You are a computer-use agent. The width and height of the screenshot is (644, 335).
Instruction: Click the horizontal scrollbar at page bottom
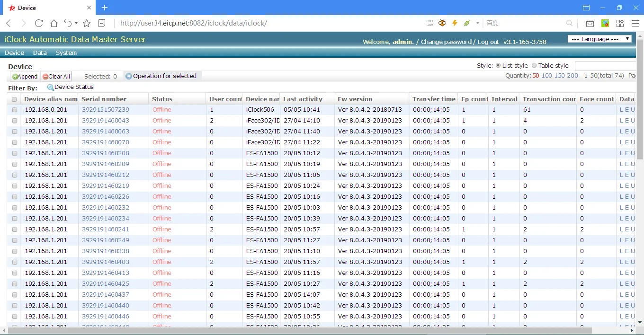pos(298,330)
